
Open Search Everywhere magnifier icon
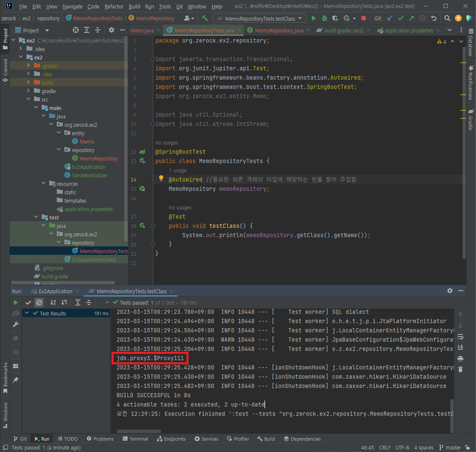pos(447,18)
